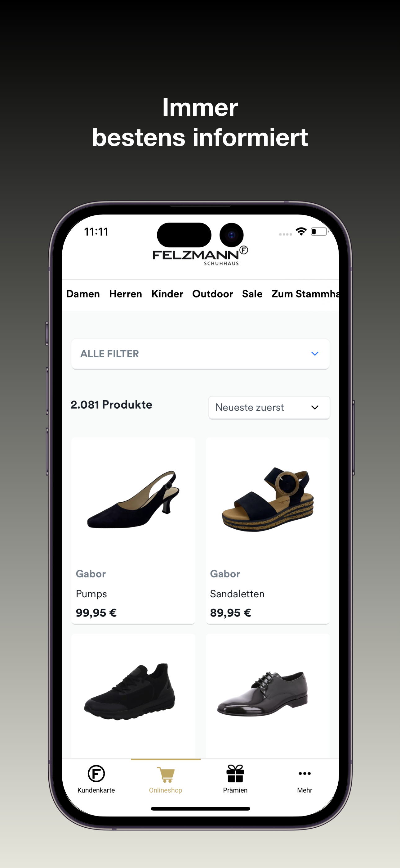Tap the Wi-Fi status icon

click(301, 232)
